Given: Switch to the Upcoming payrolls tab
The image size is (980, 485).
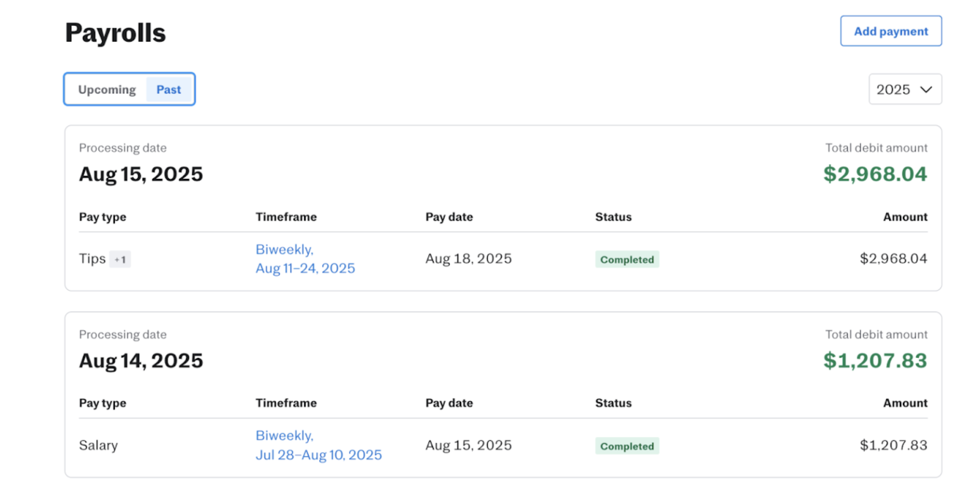Looking at the screenshot, I should tap(107, 89).
